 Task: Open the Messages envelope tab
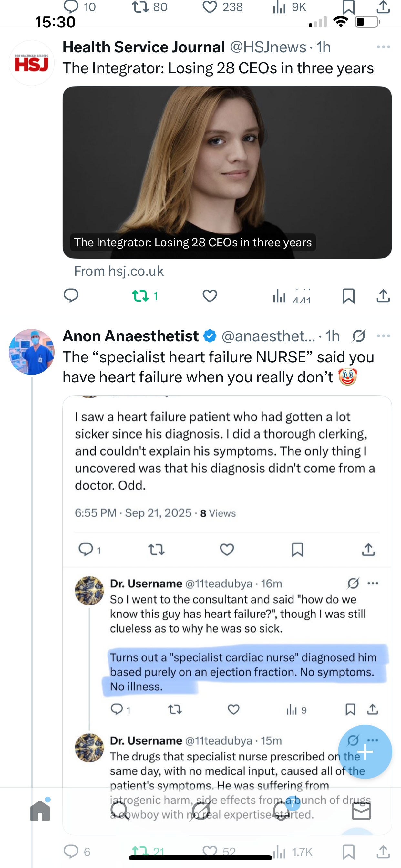(x=361, y=811)
